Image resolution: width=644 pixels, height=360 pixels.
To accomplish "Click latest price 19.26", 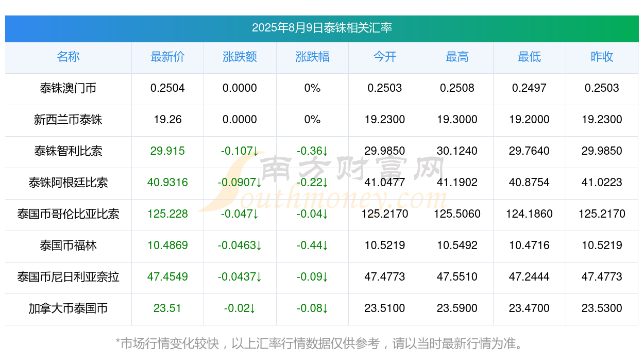I will [167, 120].
